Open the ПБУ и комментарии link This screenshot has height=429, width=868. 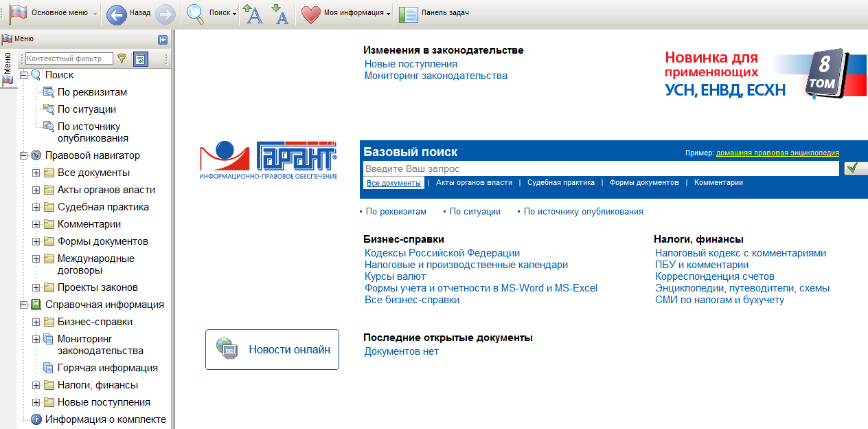click(702, 265)
